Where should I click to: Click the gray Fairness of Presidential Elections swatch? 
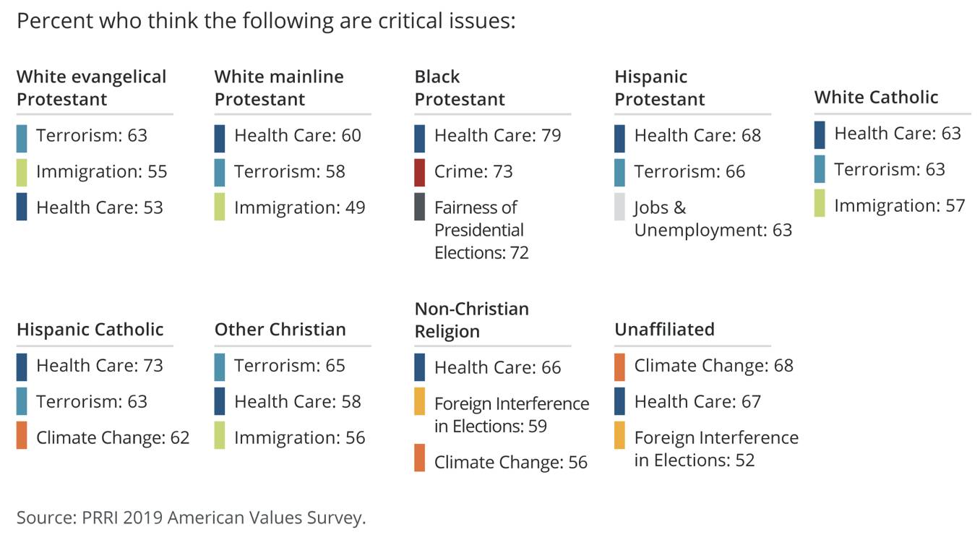coord(420,207)
